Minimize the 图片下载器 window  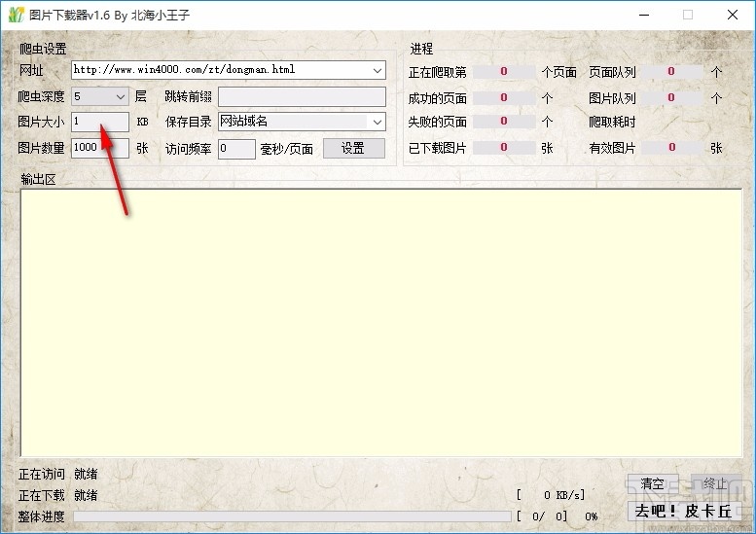(x=644, y=15)
